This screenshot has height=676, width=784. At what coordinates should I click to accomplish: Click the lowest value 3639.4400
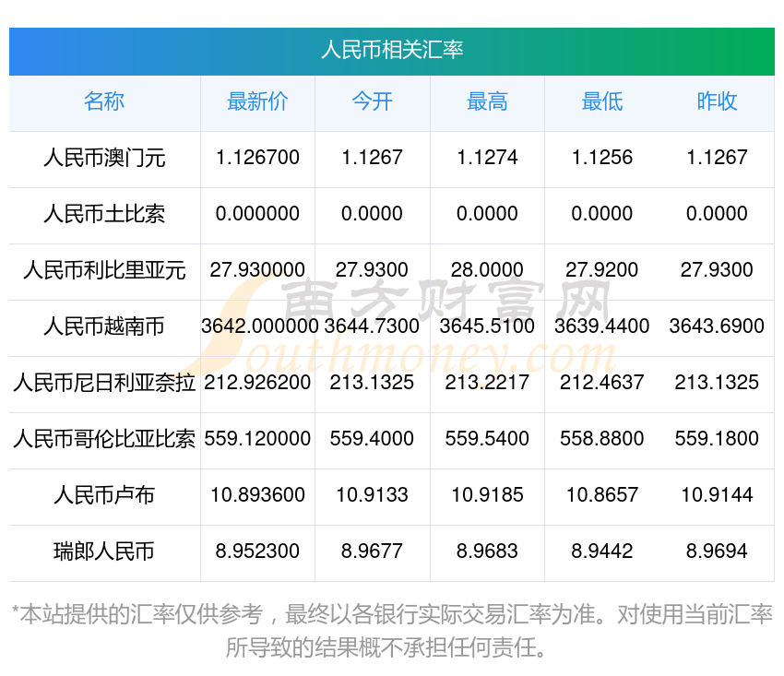602,326
